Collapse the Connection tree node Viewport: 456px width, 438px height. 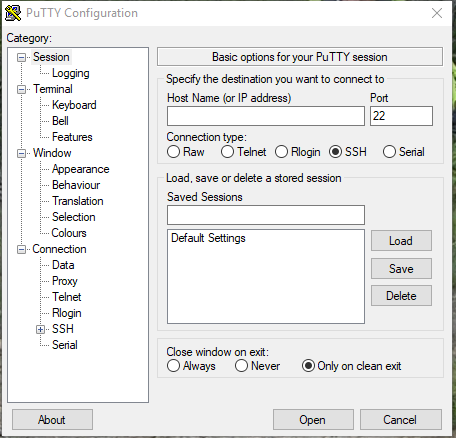tap(21, 249)
